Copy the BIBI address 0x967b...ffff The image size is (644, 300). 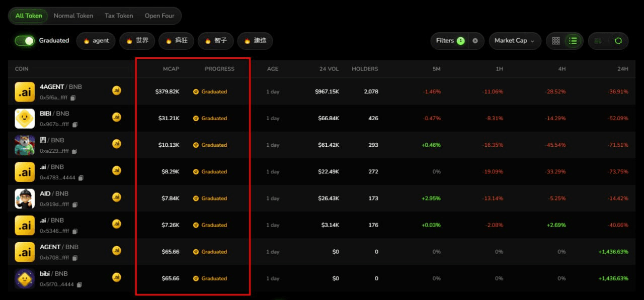[x=74, y=124]
